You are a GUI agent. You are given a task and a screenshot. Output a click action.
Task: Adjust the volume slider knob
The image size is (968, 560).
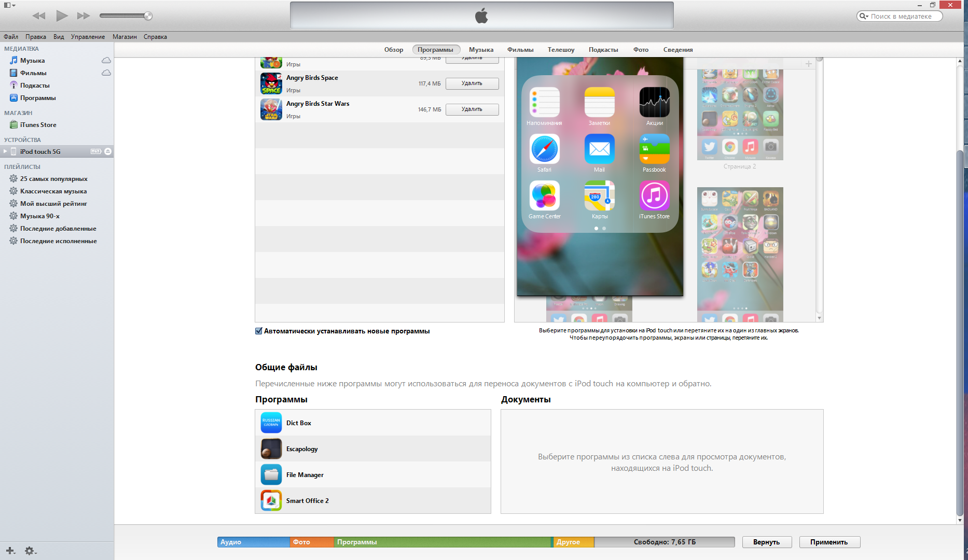pyautogui.click(x=148, y=16)
